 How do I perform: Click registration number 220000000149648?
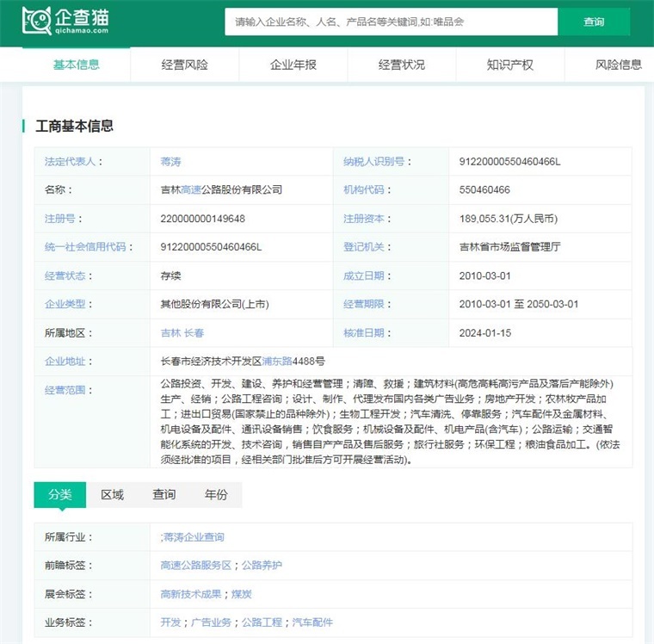[x=203, y=219]
